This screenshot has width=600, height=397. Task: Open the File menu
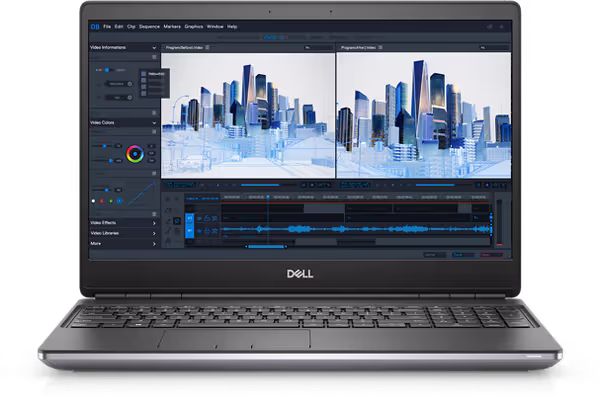(x=107, y=26)
